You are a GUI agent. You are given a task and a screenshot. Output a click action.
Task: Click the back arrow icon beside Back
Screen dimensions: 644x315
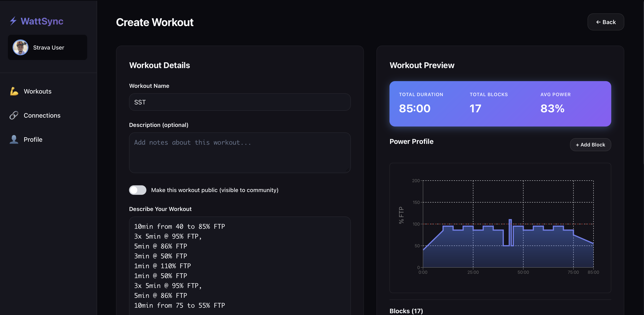[598, 22]
